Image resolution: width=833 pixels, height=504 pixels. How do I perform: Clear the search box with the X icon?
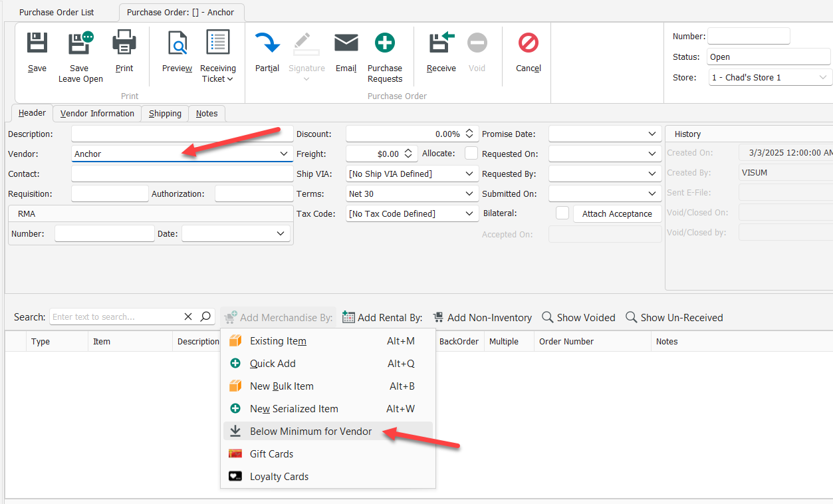(x=188, y=317)
